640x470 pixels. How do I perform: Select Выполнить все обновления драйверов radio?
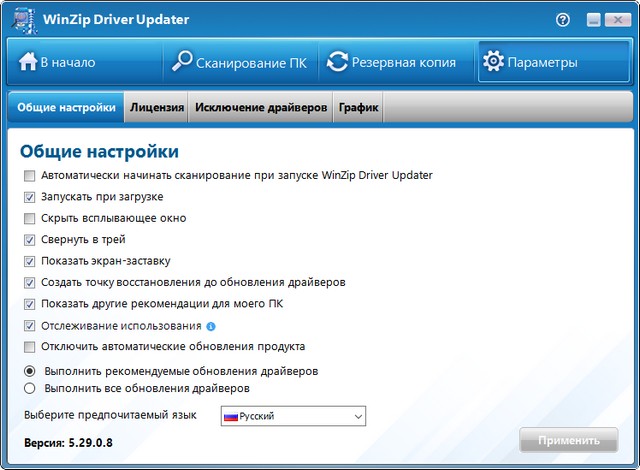(x=29, y=388)
